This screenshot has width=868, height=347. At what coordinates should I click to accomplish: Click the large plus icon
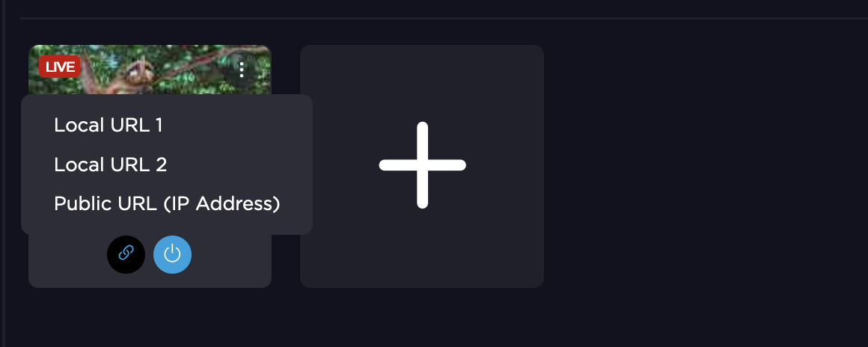422,165
